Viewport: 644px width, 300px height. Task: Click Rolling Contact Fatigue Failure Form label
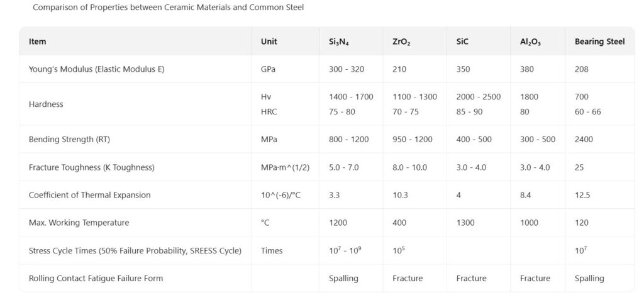click(91, 278)
